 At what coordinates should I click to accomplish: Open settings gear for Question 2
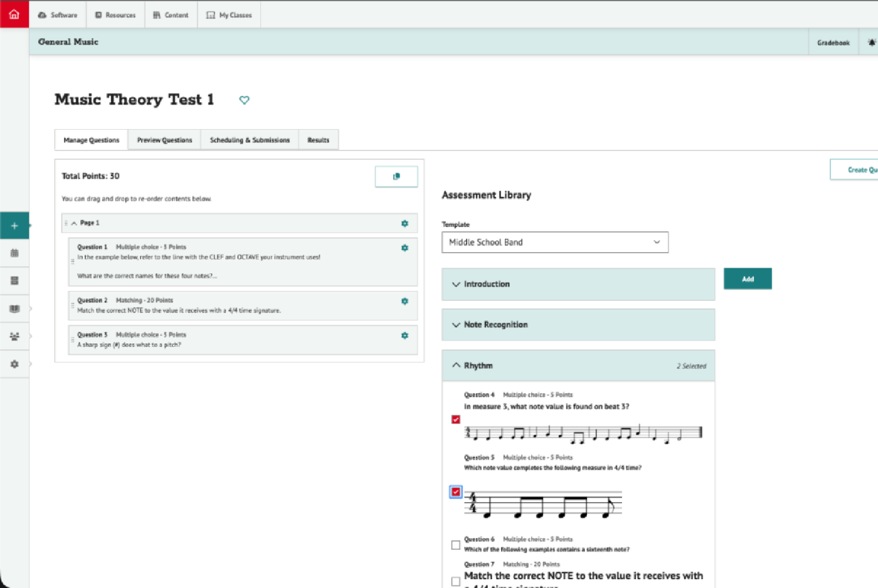click(x=405, y=301)
